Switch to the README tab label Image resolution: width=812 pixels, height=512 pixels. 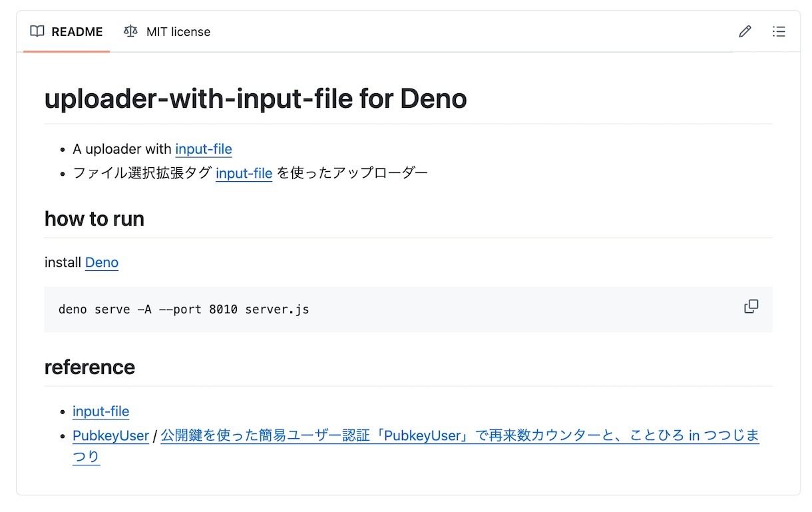77,32
